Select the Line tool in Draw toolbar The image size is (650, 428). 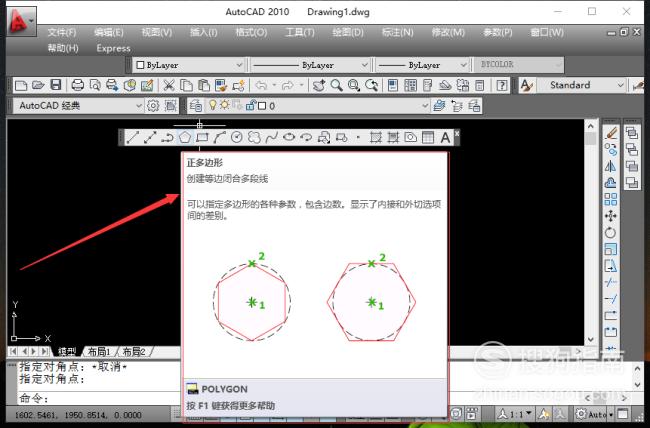133,137
